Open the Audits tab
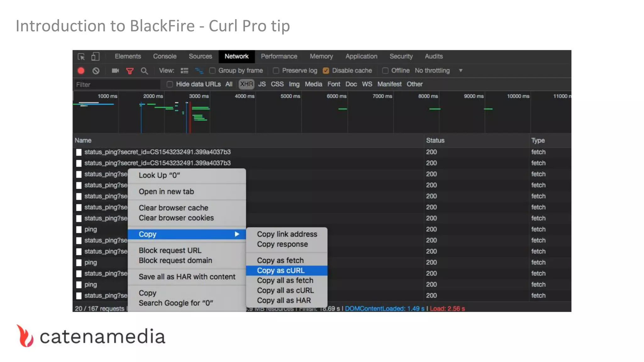Image resolution: width=644 pixels, height=362 pixels. (434, 57)
